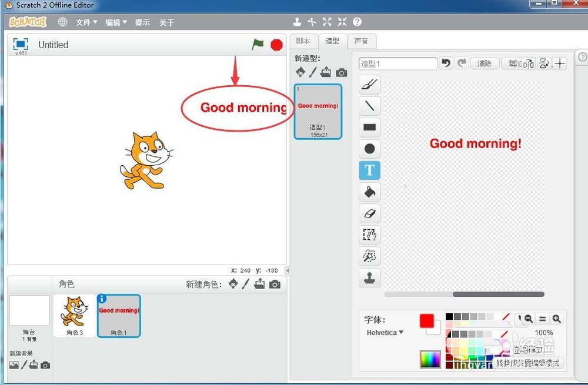Screen dimensions: 588x385
Task: Select the 角色1 text sprite thumbnail
Action: click(119, 316)
